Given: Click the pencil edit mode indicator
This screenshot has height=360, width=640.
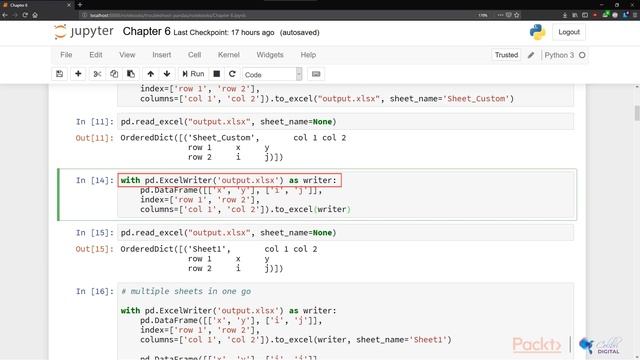Looking at the screenshot, I should coord(531,55).
